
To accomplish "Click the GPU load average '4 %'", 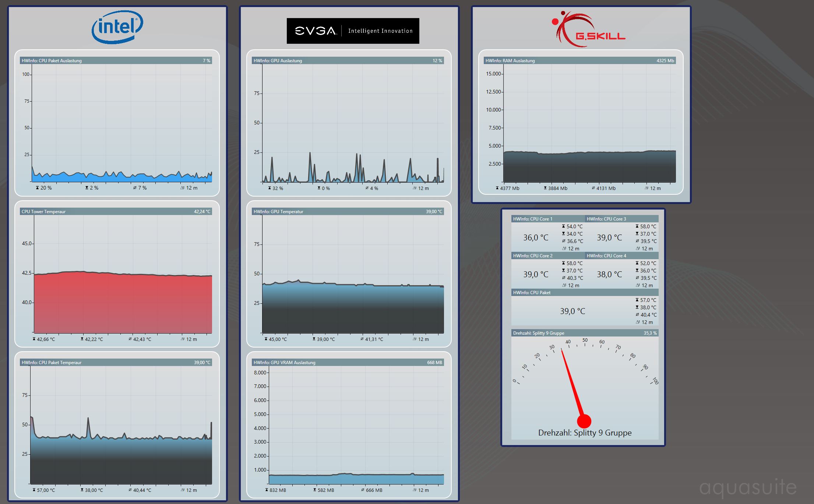I will pyautogui.click(x=374, y=188).
